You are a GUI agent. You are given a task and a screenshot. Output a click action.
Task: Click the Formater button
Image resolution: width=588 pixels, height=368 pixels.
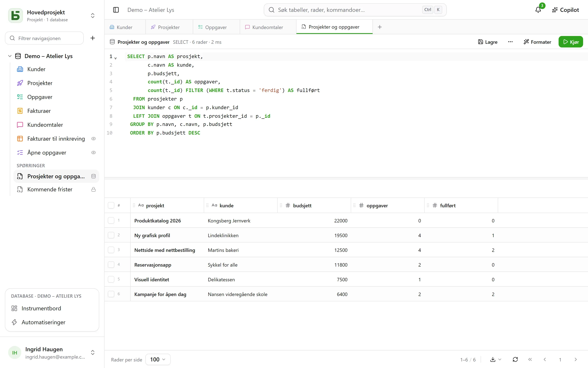537,42
